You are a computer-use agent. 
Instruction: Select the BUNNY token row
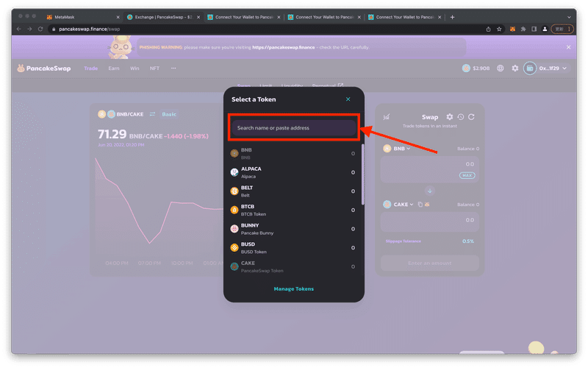[x=293, y=229]
